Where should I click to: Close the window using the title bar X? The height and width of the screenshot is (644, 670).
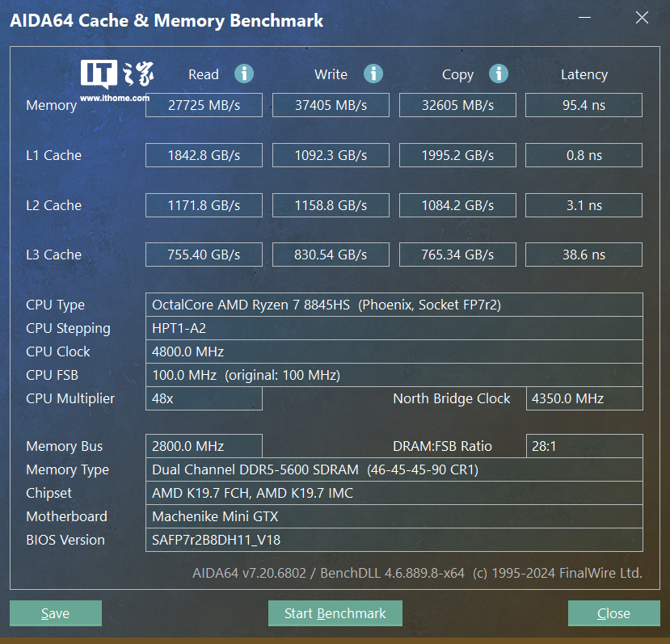[x=642, y=19]
